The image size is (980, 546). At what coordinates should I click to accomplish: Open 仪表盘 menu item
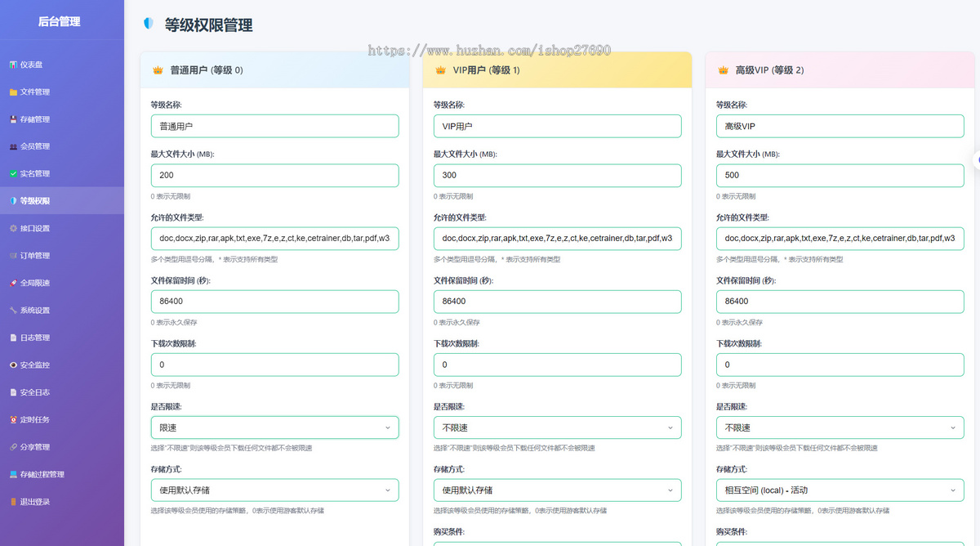(62, 65)
